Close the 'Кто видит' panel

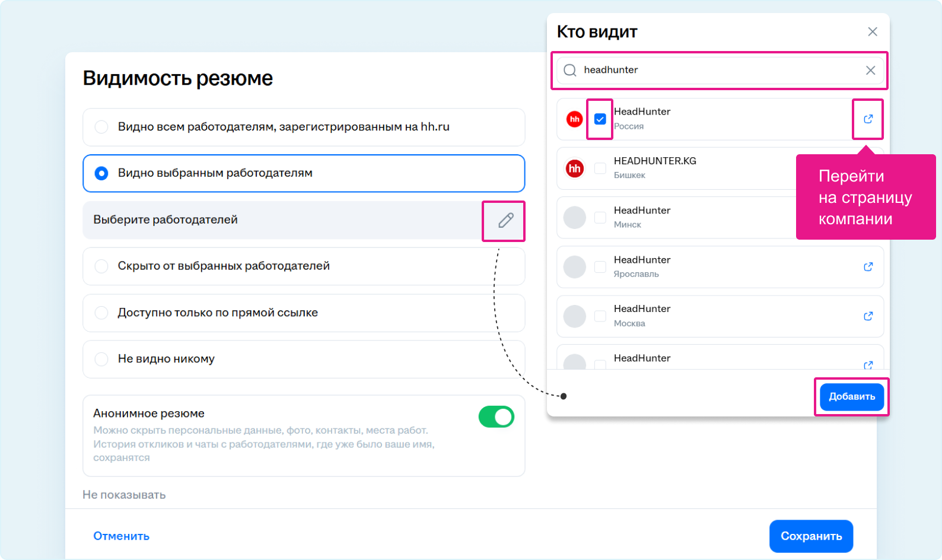point(872,32)
